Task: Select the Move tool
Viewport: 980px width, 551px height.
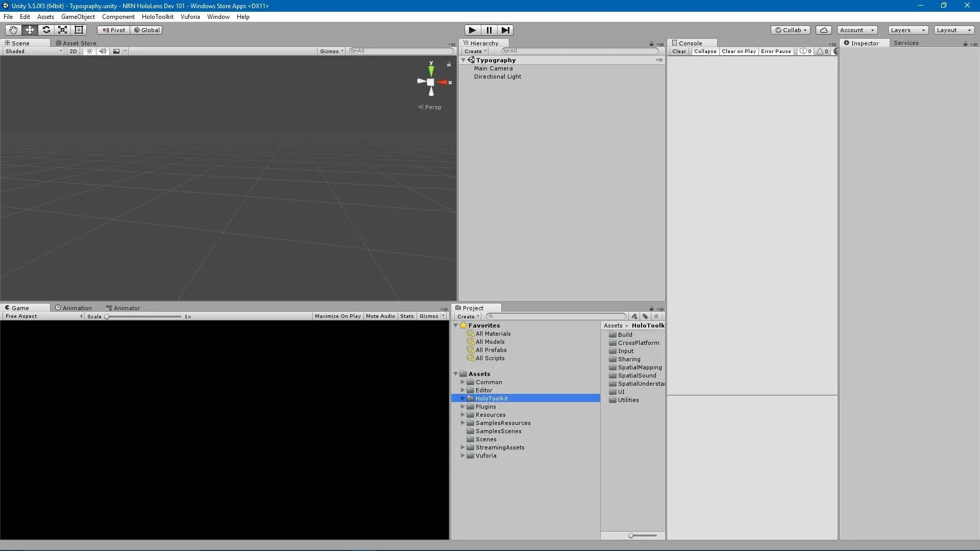Action: click(30, 30)
